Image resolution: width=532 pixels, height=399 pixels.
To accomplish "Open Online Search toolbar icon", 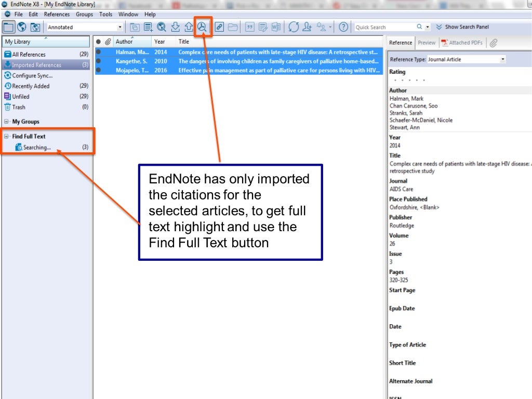I will click(x=162, y=27).
